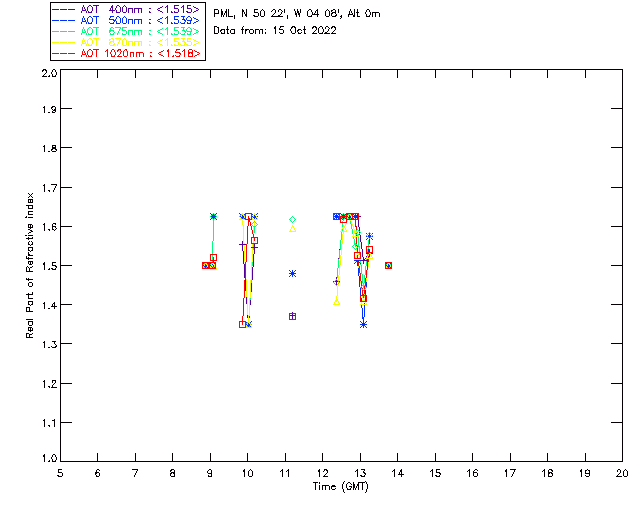This screenshot has width=640, height=512.
Task: Click the y-axis tick label 1.4
Action: (49, 305)
